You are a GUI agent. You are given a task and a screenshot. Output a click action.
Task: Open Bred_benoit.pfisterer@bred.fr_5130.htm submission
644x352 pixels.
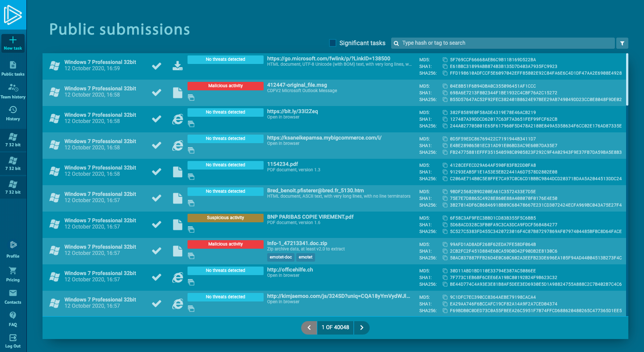tap(316, 191)
